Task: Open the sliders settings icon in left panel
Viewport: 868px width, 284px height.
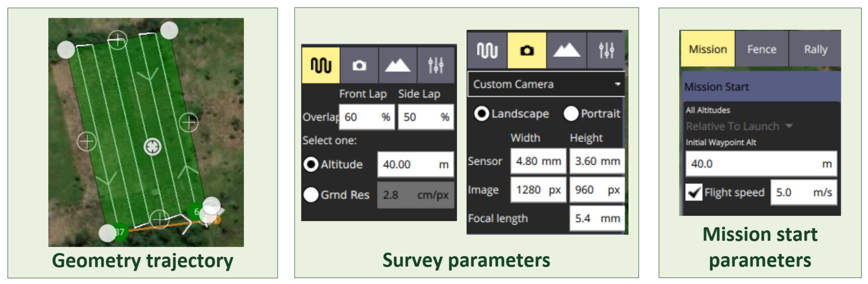Action: pyautogui.click(x=436, y=65)
